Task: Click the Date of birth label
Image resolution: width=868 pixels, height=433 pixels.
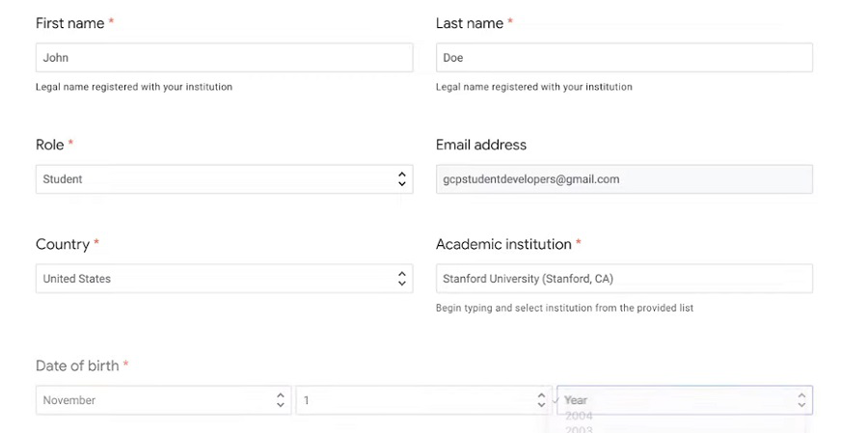Action: (x=77, y=365)
